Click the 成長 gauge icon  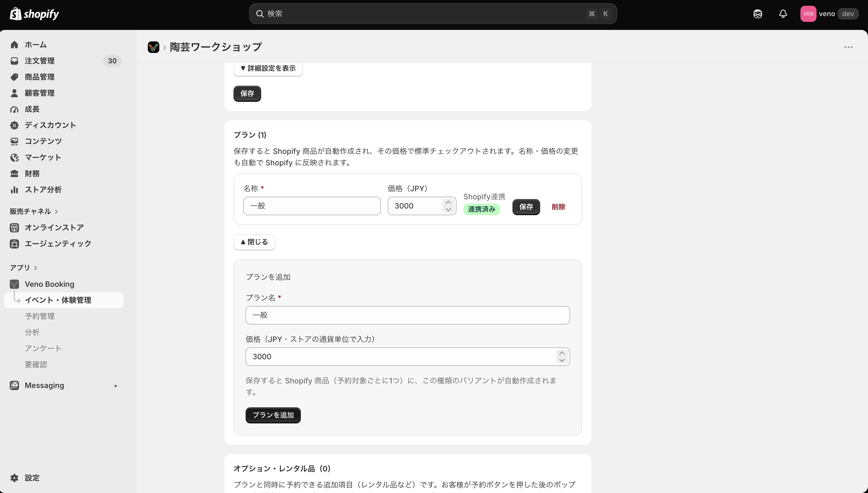14,109
